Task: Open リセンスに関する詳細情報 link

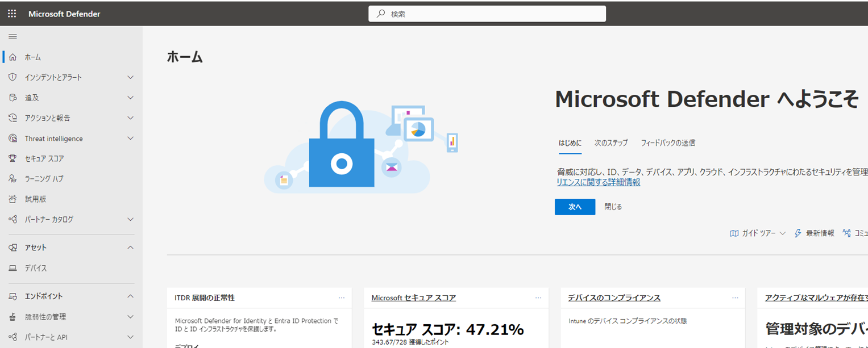Action: [x=598, y=182]
